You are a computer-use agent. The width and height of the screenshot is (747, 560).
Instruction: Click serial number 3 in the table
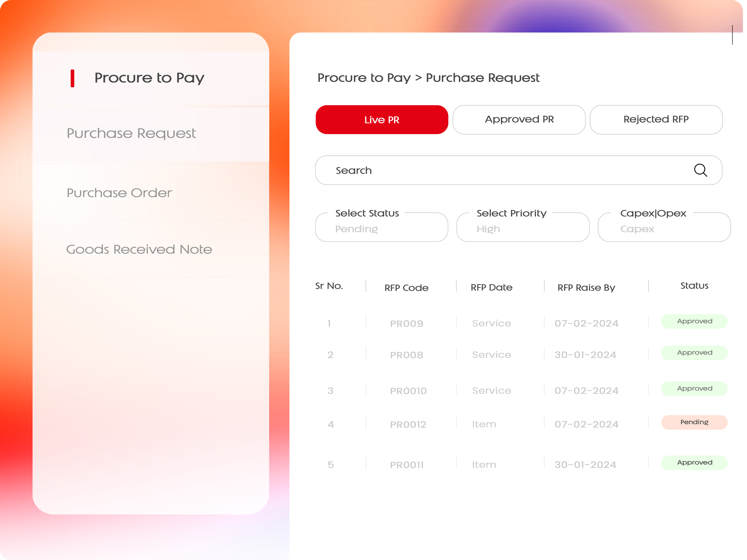(330, 390)
